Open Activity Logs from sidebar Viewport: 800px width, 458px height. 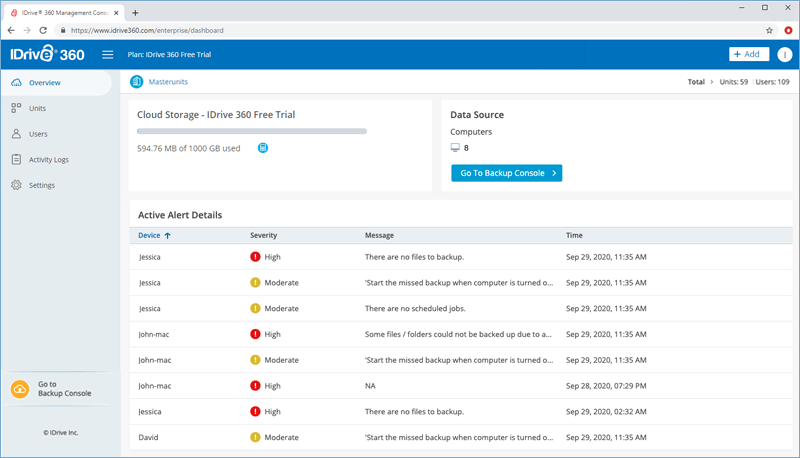coord(48,160)
